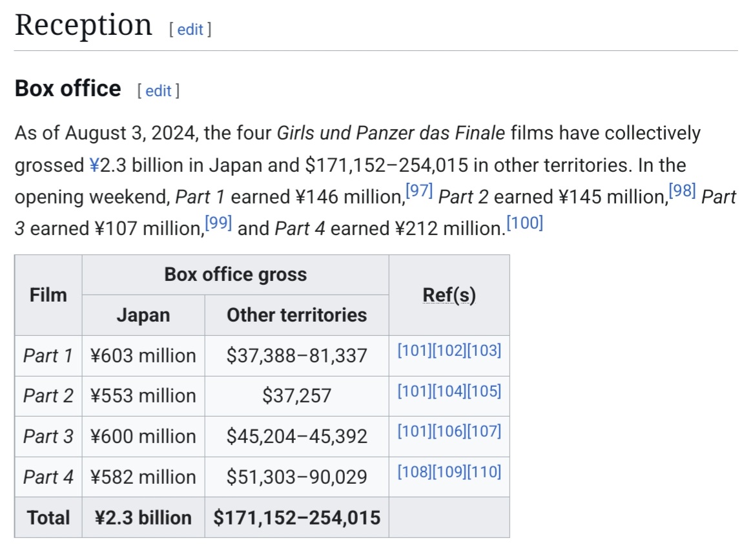Click reference 105 in Part 2 row
Viewport: 742px width, 560px height.
[x=484, y=391]
